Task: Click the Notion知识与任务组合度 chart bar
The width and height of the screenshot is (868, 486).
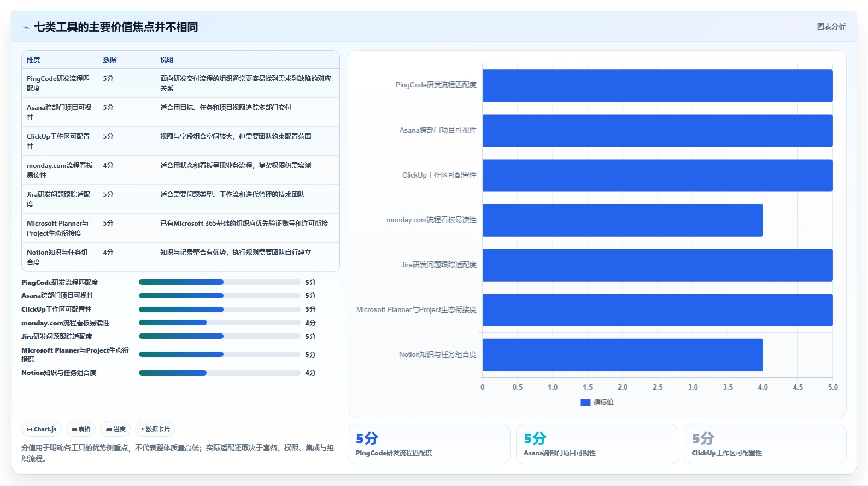Action: point(623,355)
